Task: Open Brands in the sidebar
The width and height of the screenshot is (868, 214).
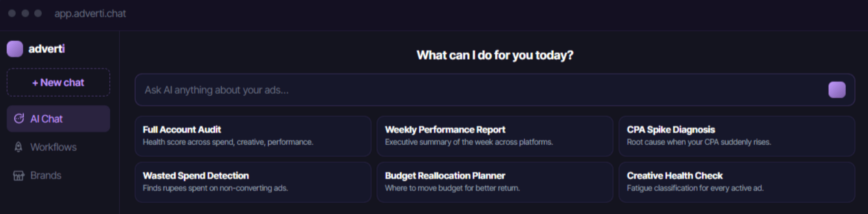Action: click(x=58, y=175)
